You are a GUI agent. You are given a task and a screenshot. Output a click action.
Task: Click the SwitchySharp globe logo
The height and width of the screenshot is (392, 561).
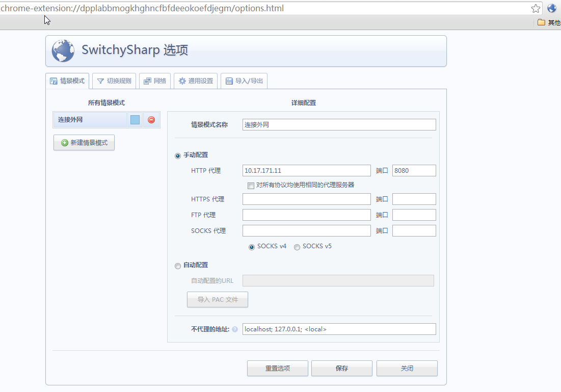(x=63, y=50)
